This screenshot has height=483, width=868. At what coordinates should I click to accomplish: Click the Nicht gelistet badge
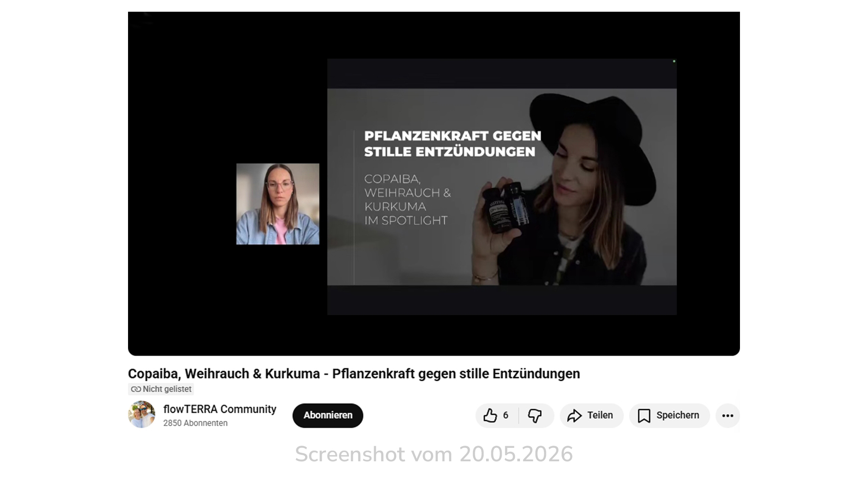[x=161, y=389]
